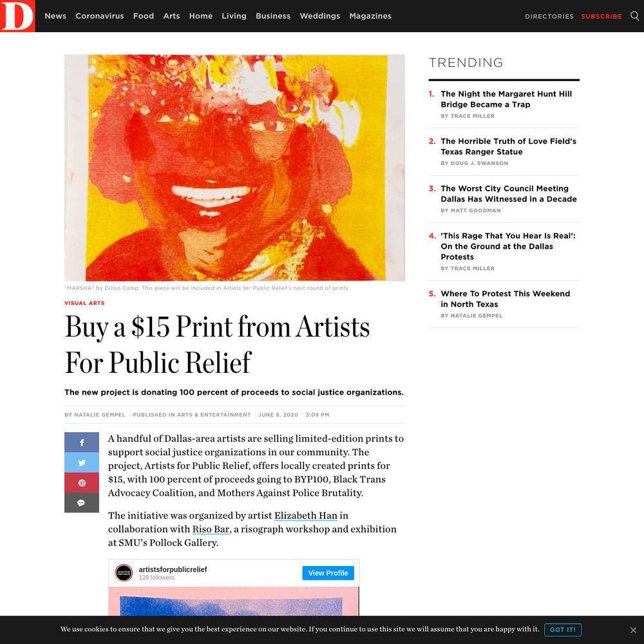The width and height of the screenshot is (644, 644).
Task: Open artistsforpublicrelief Instagram avatar
Action: [124, 573]
